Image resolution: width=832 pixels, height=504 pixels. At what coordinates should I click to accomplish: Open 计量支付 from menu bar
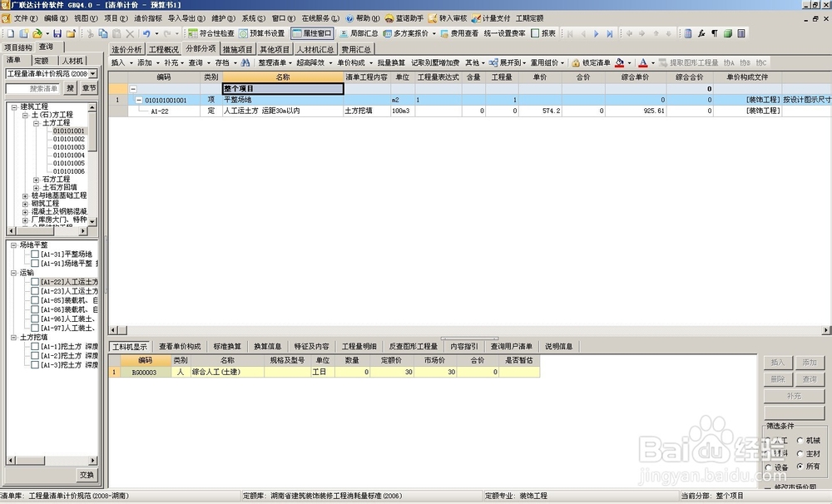(x=491, y=18)
